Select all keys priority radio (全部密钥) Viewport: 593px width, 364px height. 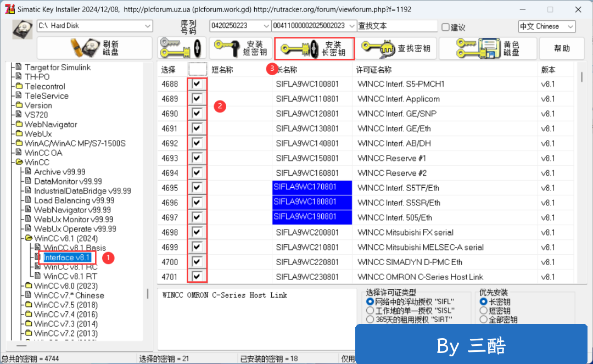(x=483, y=320)
